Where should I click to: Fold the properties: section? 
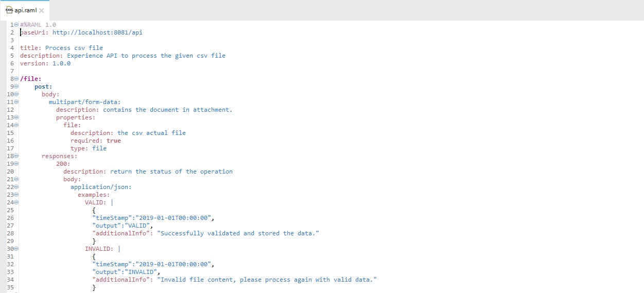[16, 117]
